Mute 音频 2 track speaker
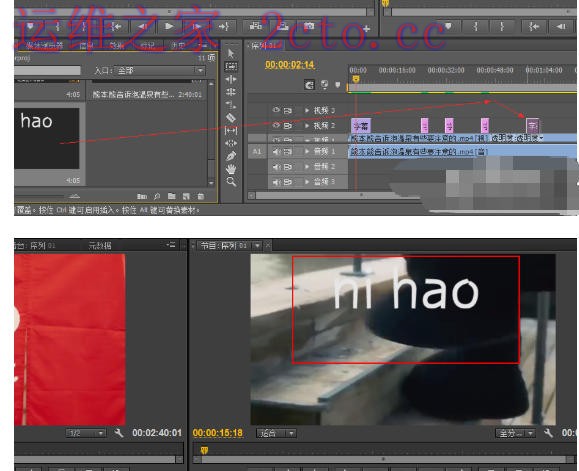 [277, 167]
